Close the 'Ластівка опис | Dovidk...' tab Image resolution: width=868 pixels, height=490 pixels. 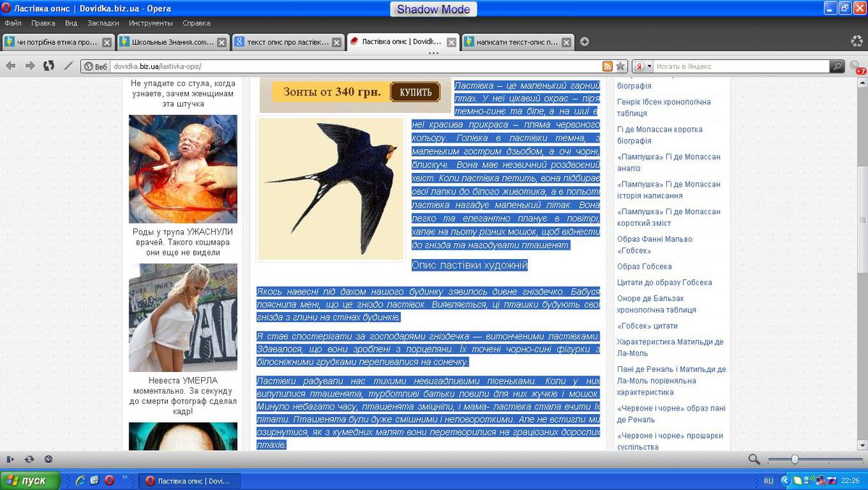[x=451, y=42]
